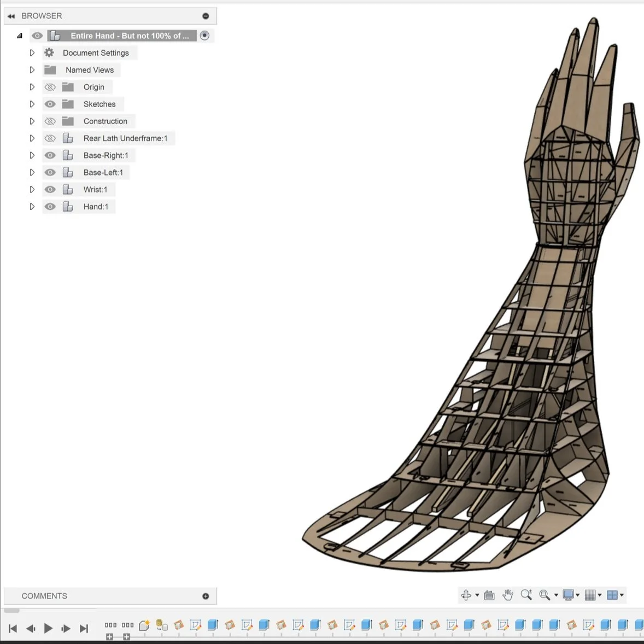This screenshot has width=644, height=644.
Task: Step forward one timeline feature
Action: (x=66, y=628)
